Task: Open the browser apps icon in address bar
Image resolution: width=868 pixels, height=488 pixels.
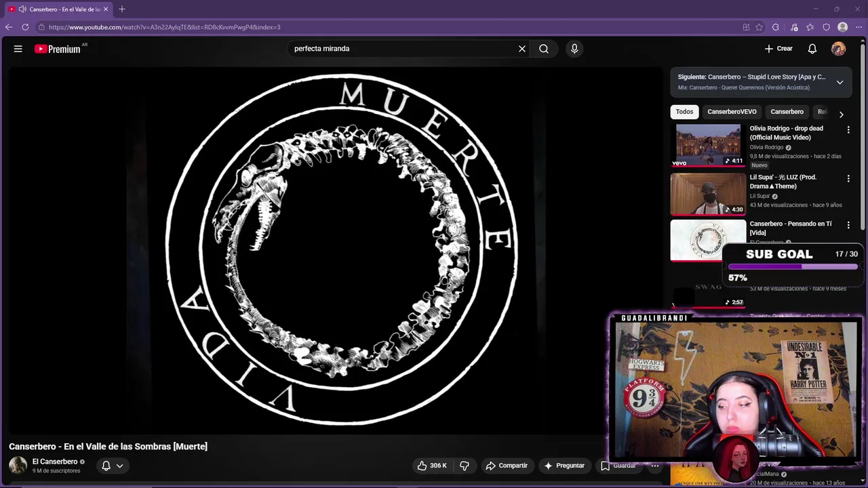Action: [746, 27]
